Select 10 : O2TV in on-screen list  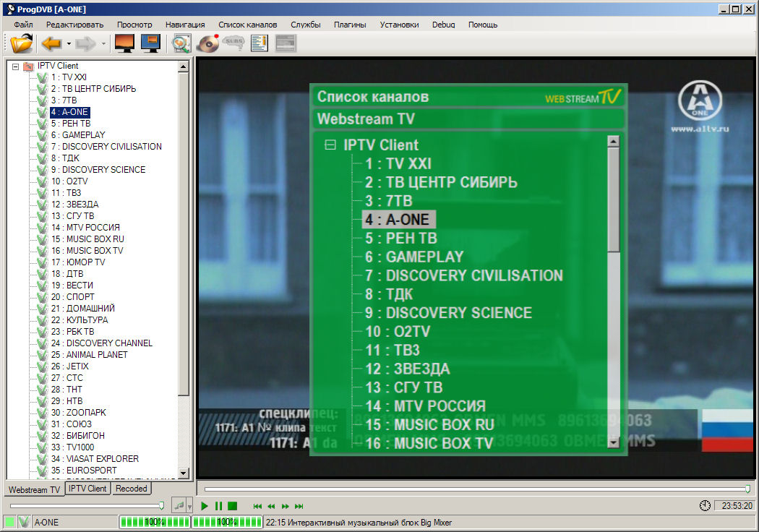click(x=398, y=332)
